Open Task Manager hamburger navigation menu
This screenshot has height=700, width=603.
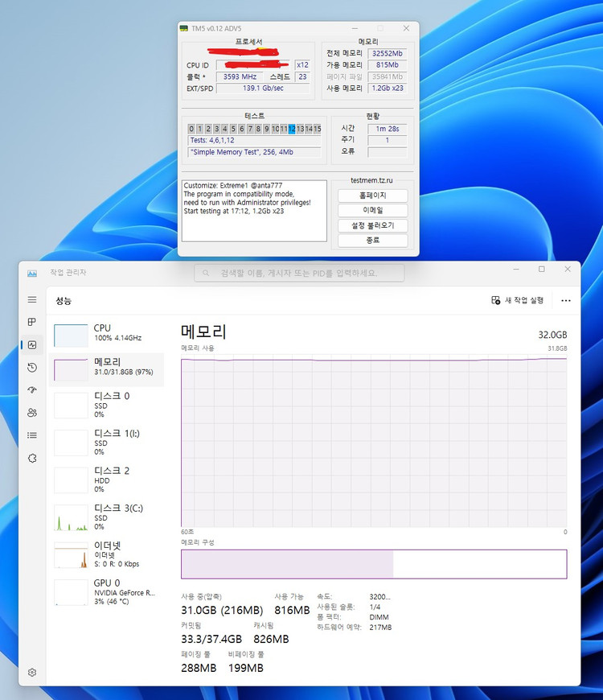pos(32,299)
